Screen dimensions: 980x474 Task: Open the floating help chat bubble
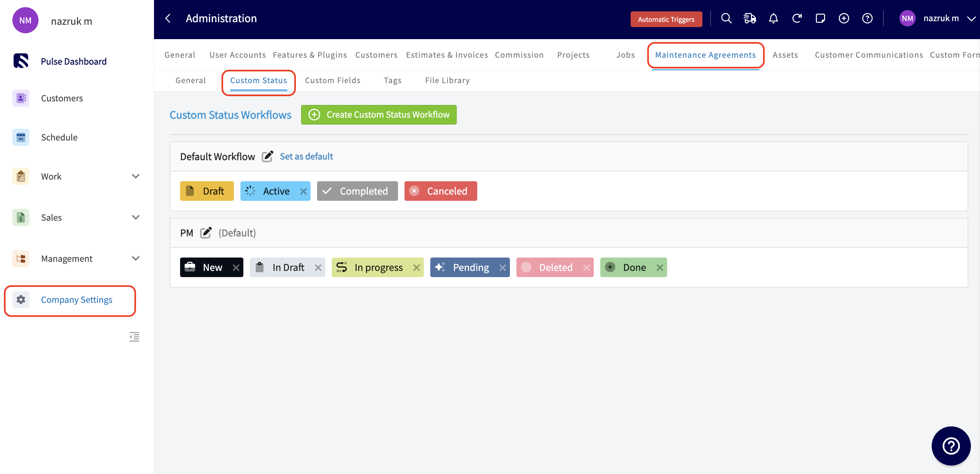[x=951, y=446]
